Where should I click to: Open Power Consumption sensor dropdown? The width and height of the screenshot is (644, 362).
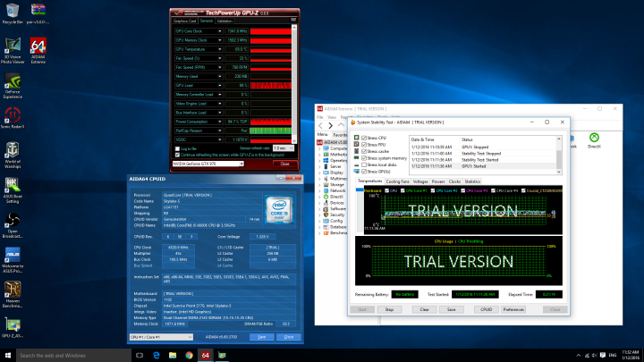[220, 122]
